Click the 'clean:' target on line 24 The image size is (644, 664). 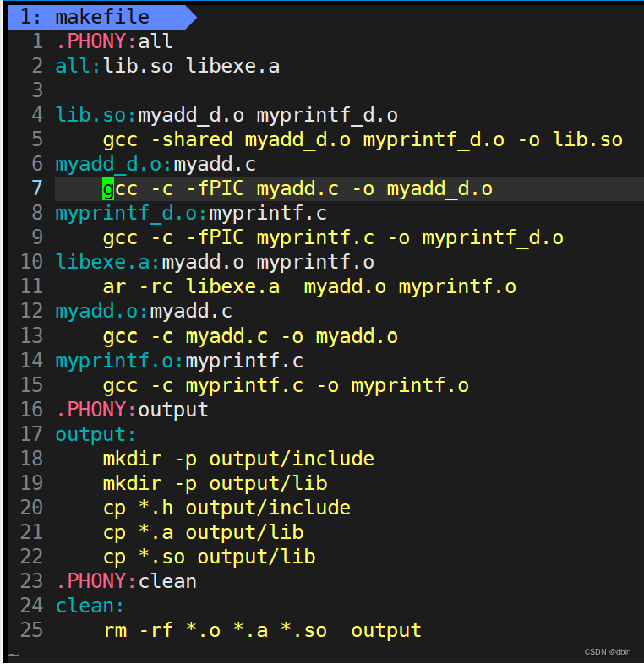[90, 606]
